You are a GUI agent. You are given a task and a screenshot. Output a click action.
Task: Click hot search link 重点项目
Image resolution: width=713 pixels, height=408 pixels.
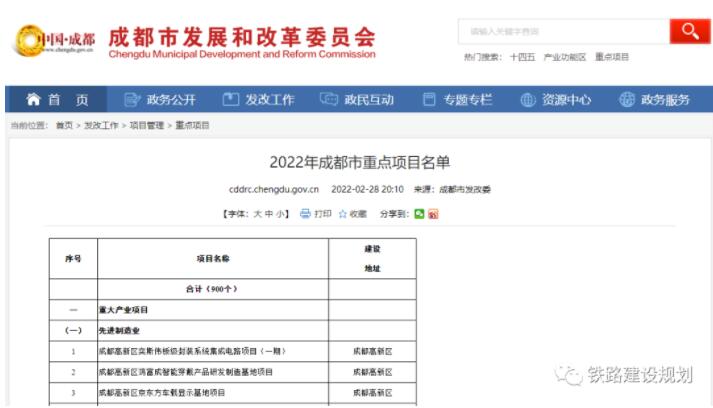pyautogui.click(x=612, y=57)
